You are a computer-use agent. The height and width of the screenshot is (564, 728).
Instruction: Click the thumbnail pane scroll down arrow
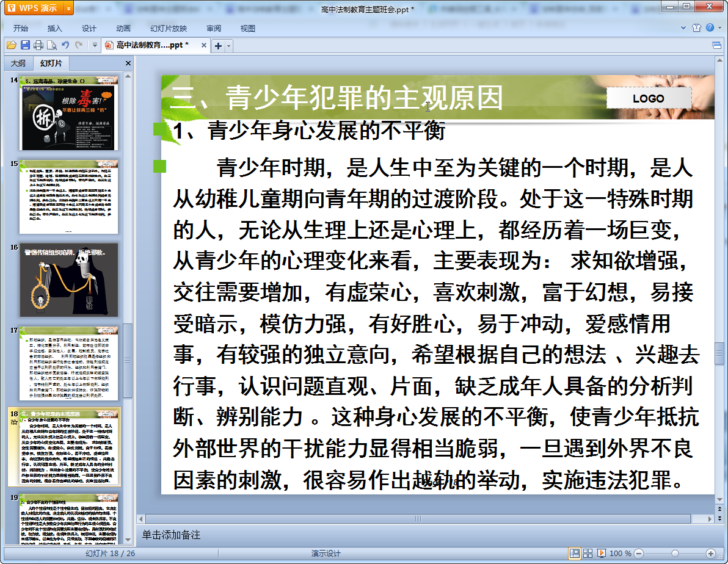(x=128, y=540)
